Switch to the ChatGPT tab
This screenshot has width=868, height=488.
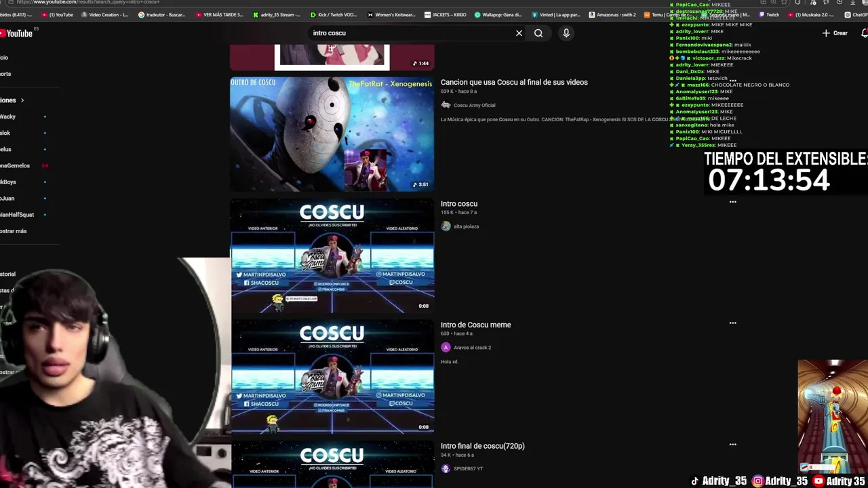click(854, 14)
